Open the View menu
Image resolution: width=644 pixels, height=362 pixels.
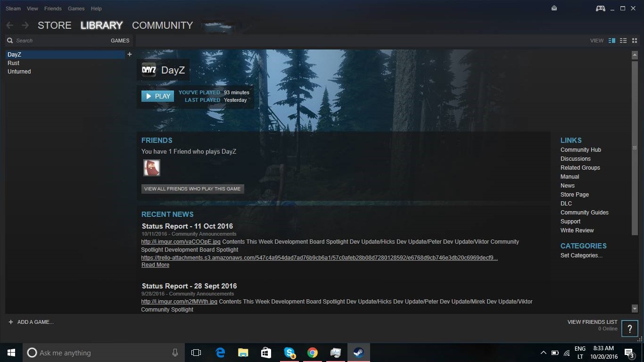(33, 8)
